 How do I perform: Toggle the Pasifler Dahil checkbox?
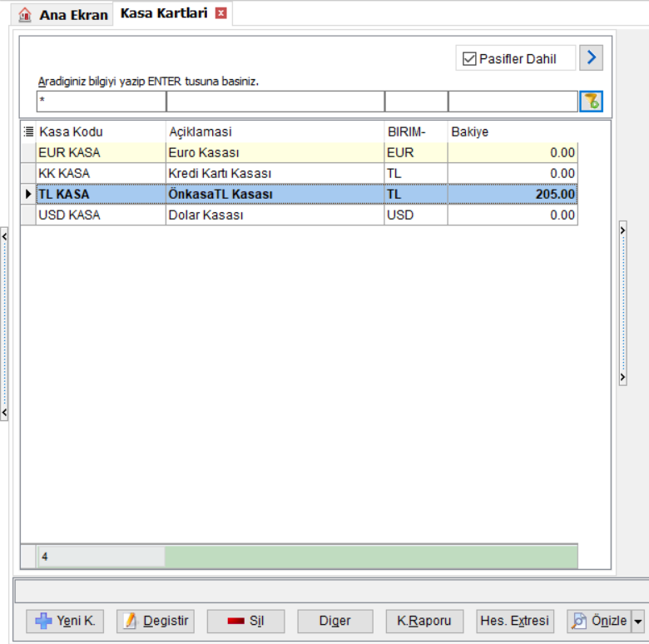tap(469, 58)
